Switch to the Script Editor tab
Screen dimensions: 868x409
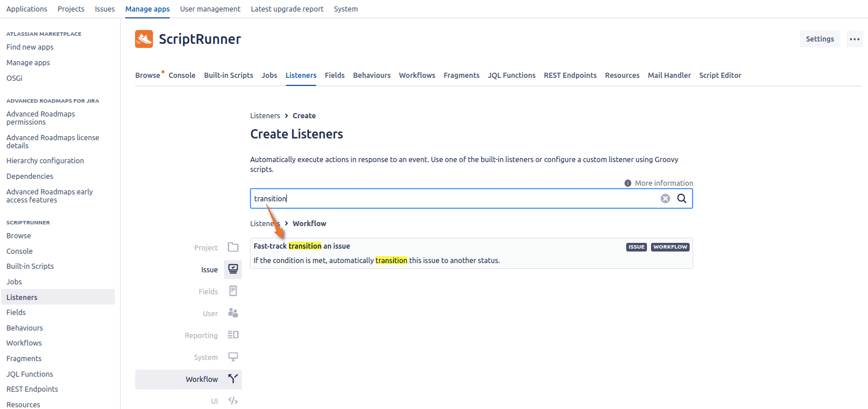[x=720, y=76]
